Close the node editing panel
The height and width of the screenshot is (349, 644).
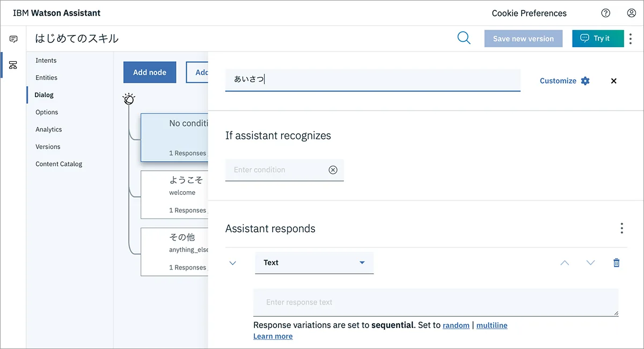click(x=614, y=81)
